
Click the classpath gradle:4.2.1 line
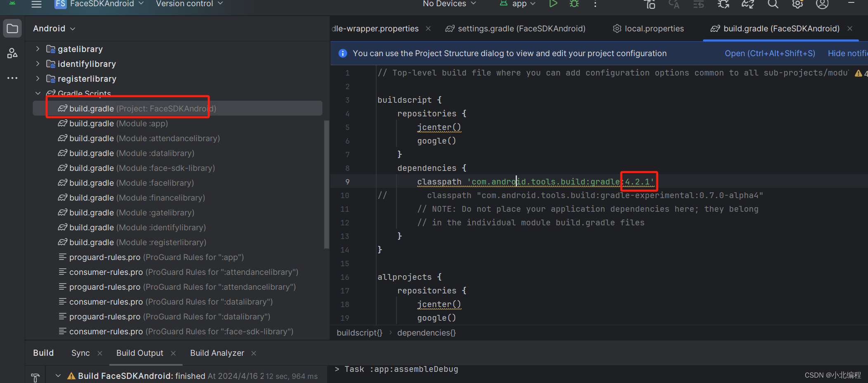click(x=535, y=182)
